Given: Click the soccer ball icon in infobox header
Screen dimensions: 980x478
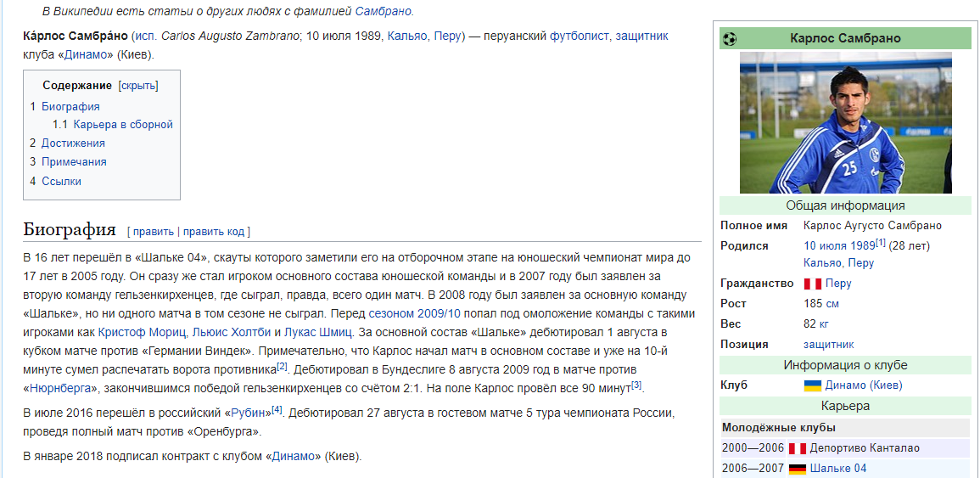Looking at the screenshot, I should coord(729,38).
